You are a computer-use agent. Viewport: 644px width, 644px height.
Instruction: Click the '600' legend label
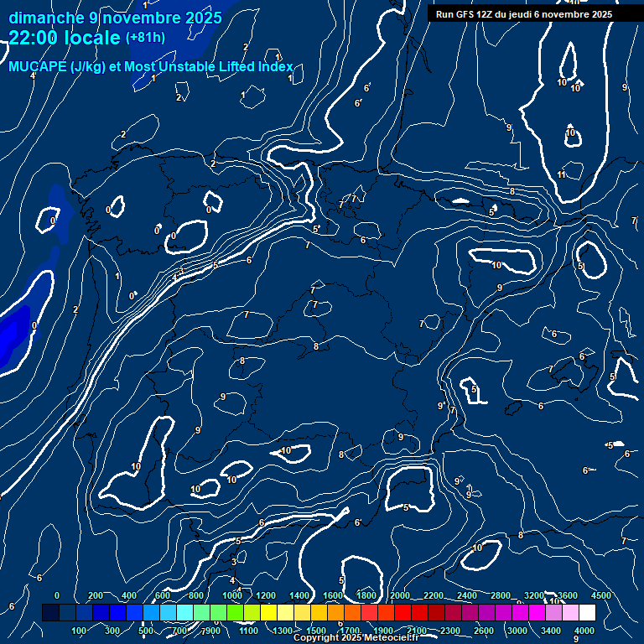click(x=163, y=595)
